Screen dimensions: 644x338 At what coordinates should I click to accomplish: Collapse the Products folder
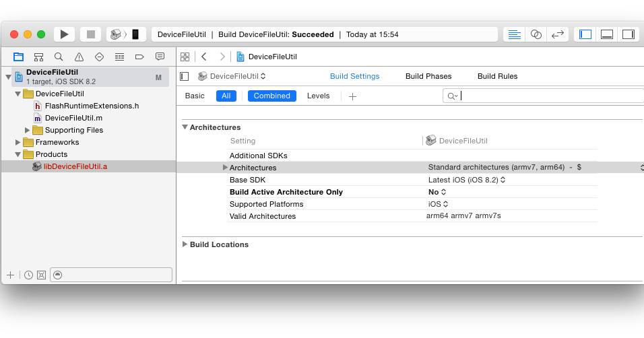point(18,154)
